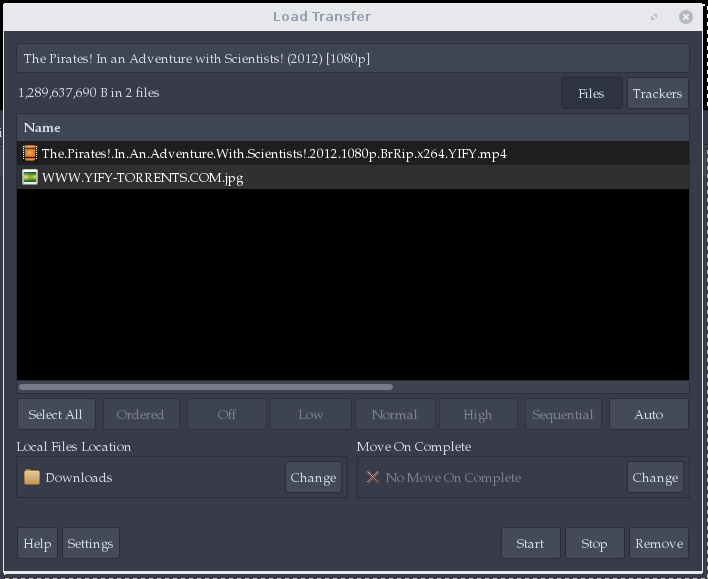The image size is (708, 579).
Task: Click the red X icon for No Move On Complete
Action: pyautogui.click(x=373, y=477)
